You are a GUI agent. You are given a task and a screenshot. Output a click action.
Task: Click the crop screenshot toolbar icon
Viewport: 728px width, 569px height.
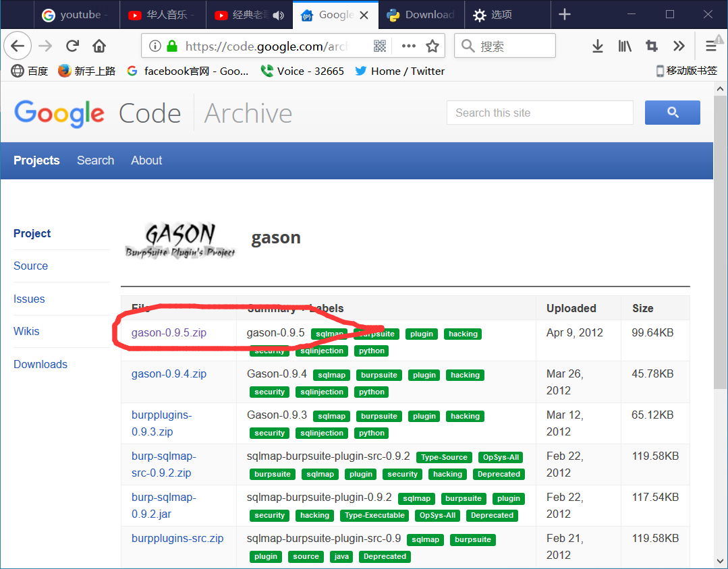(651, 46)
